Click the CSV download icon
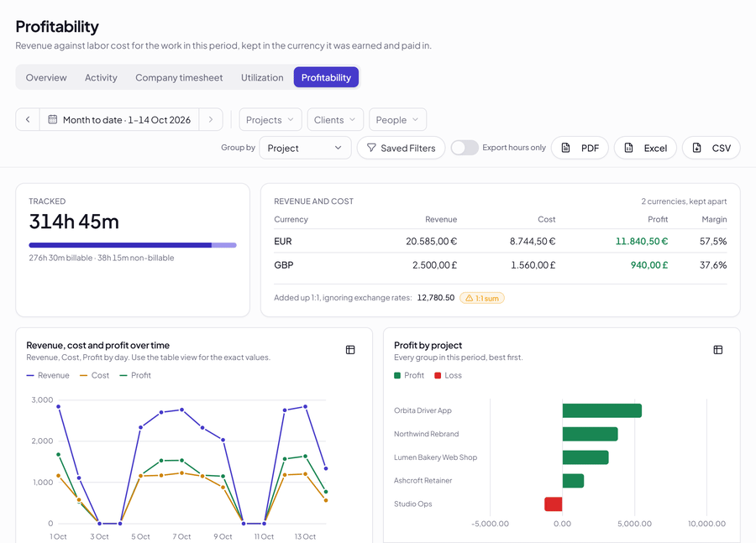Screen dimensions: 756x543 click(x=696, y=148)
